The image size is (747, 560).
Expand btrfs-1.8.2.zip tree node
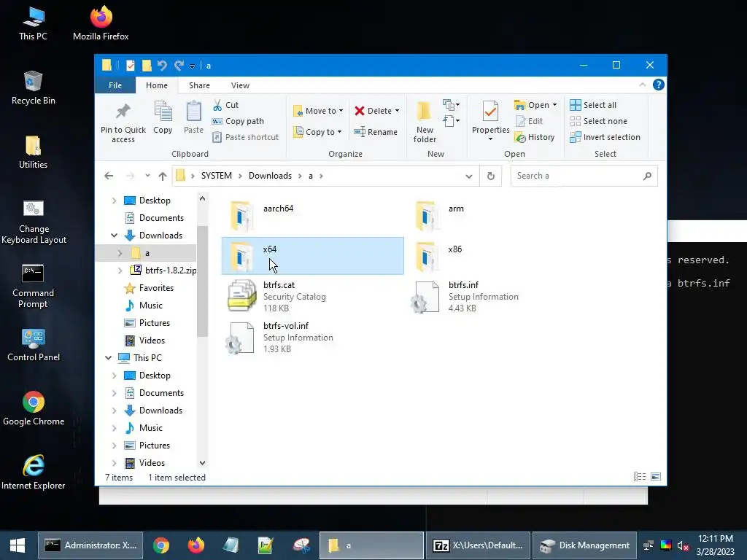(x=120, y=271)
